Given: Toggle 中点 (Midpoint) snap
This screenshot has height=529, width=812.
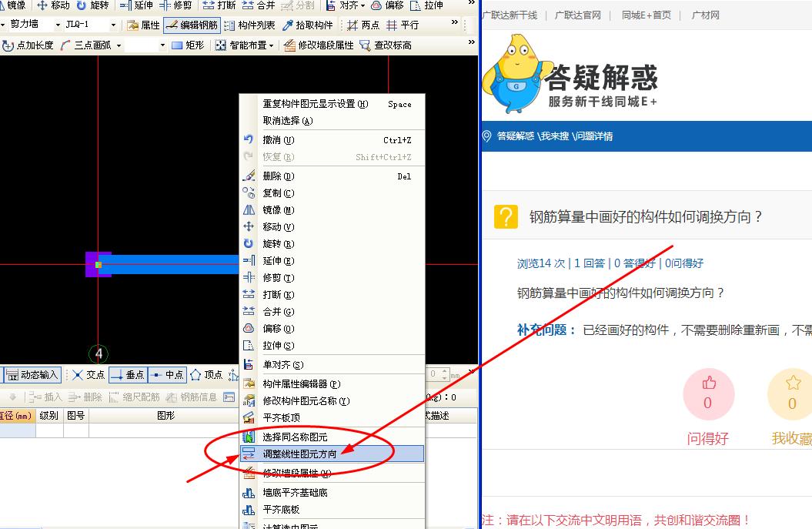Looking at the screenshot, I should (167, 374).
